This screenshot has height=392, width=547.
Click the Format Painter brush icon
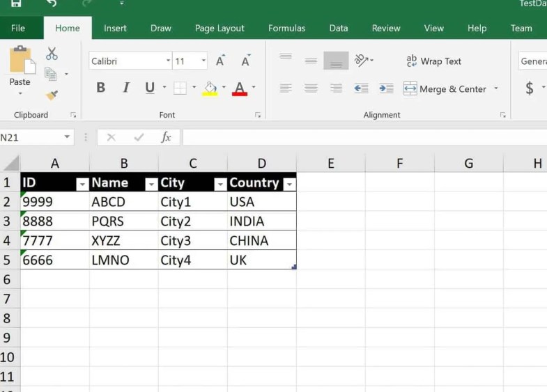52,95
